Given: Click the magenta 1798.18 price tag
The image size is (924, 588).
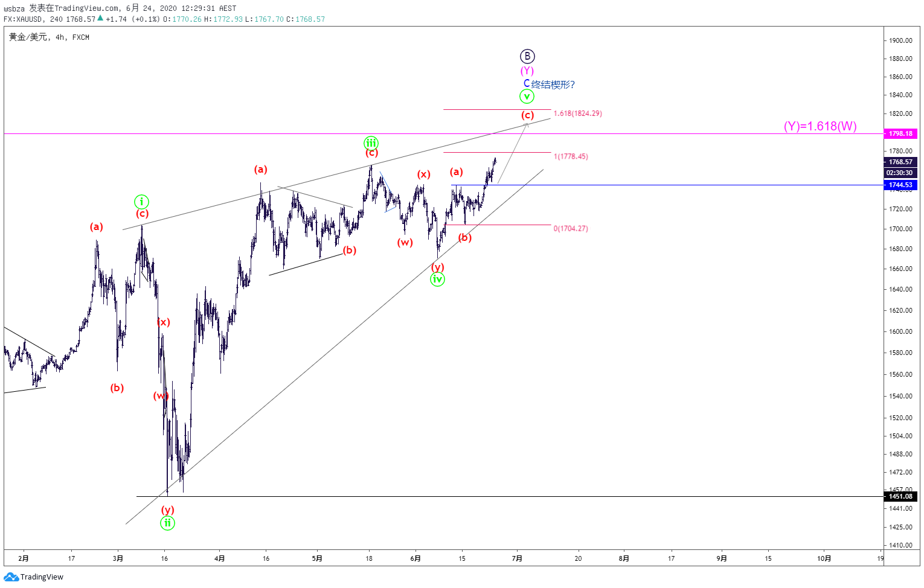Looking at the screenshot, I should [x=900, y=133].
